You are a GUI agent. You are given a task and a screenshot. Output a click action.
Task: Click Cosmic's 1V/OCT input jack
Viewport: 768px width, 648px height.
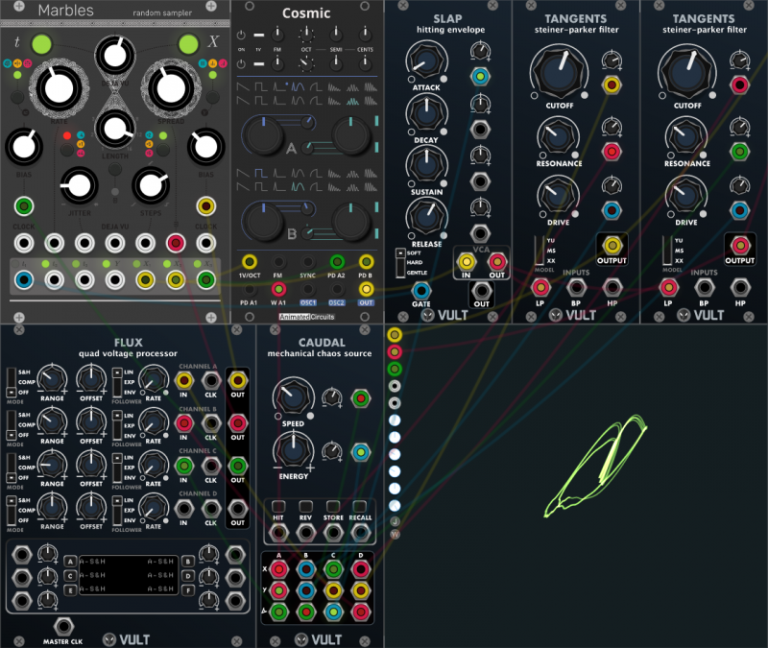coord(249,262)
